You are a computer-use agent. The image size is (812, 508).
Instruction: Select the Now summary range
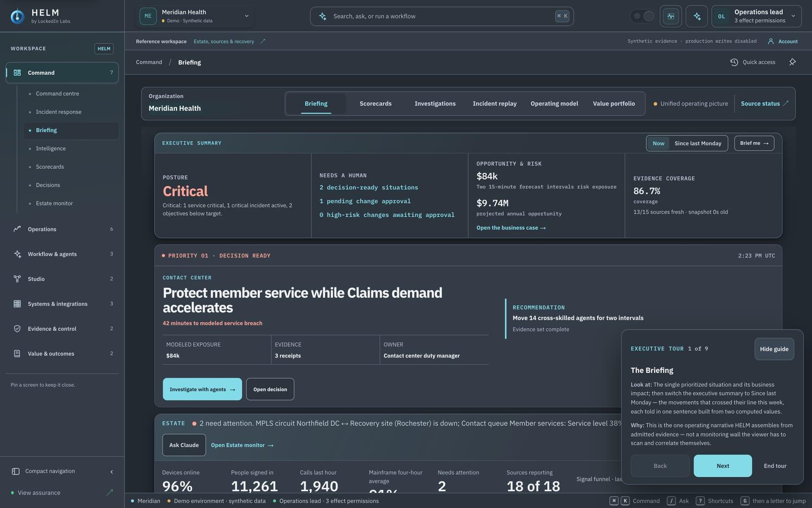click(658, 143)
